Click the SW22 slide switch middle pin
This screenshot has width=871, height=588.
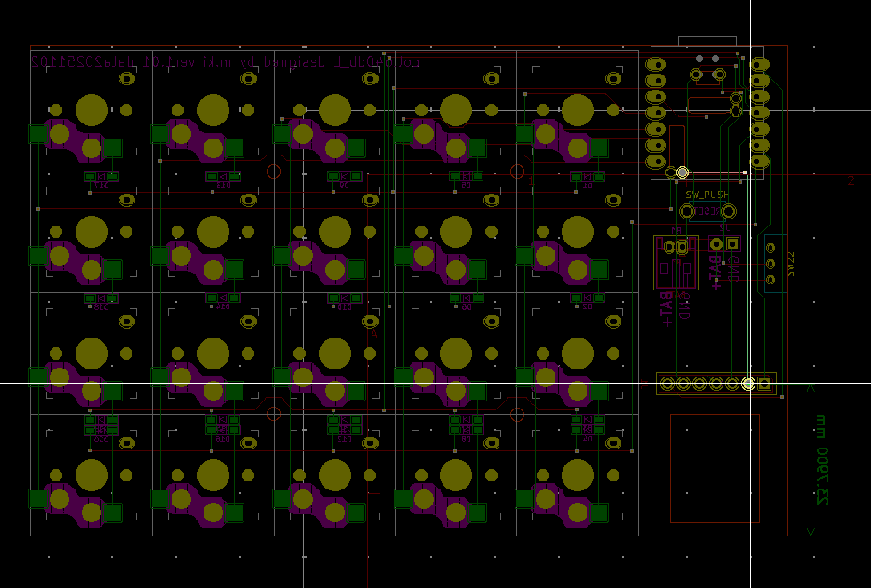pyautogui.click(x=771, y=264)
